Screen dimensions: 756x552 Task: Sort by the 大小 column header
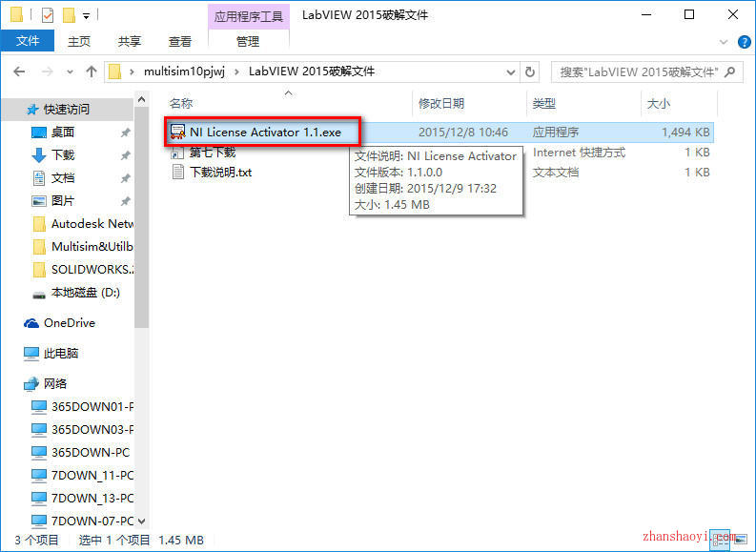(658, 103)
